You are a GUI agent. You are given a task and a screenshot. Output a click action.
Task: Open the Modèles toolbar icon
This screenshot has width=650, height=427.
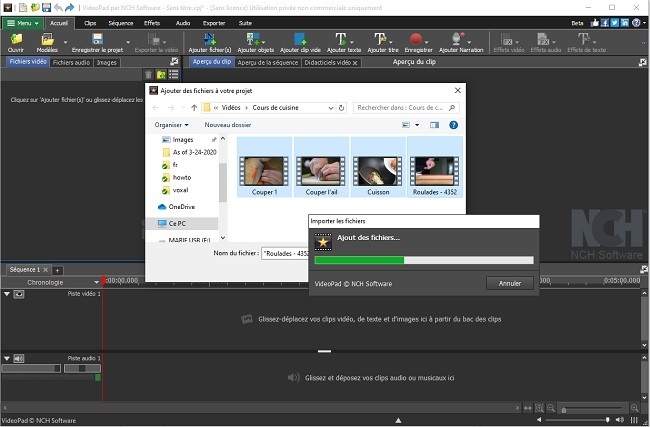pyautogui.click(x=47, y=39)
